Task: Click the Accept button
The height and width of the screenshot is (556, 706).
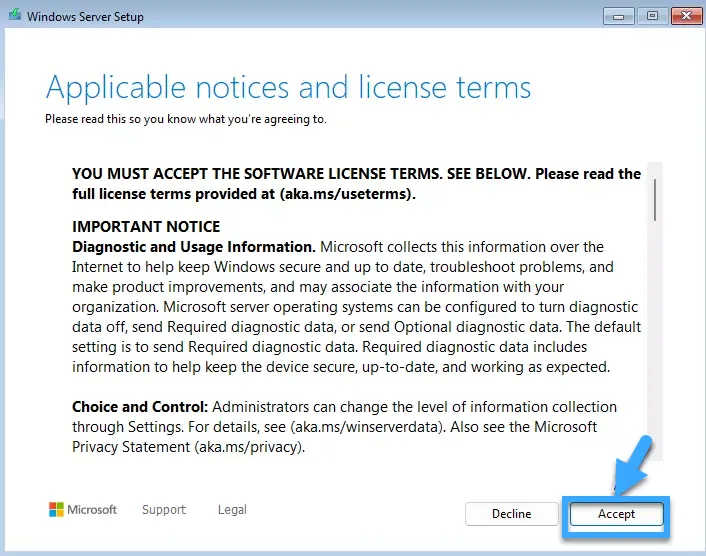Action: [x=616, y=513]
